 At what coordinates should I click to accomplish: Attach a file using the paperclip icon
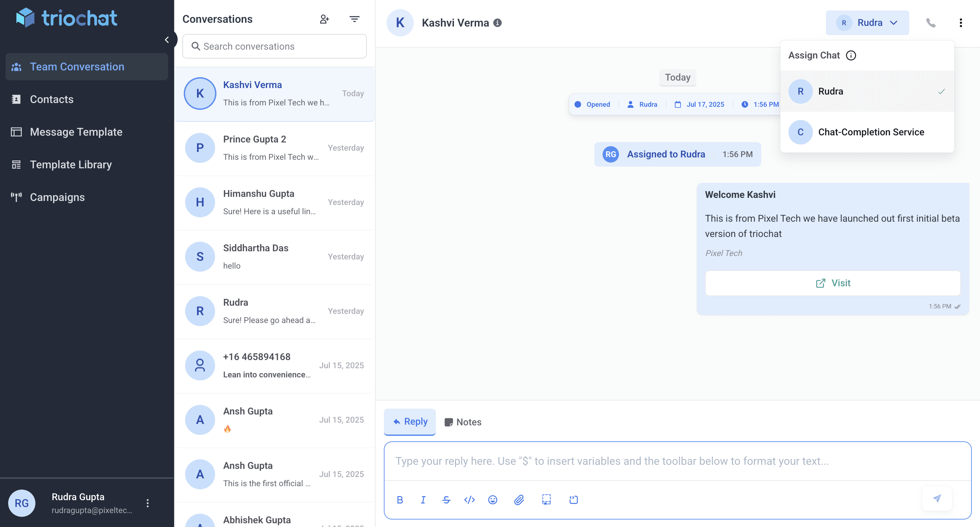[519, 499]
